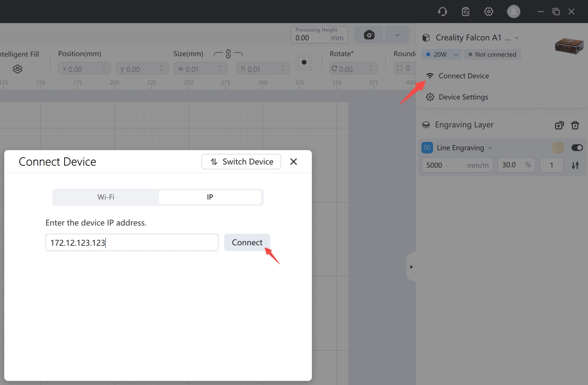
Task: Select the 00 layer number badge
Action: point(427,148)
